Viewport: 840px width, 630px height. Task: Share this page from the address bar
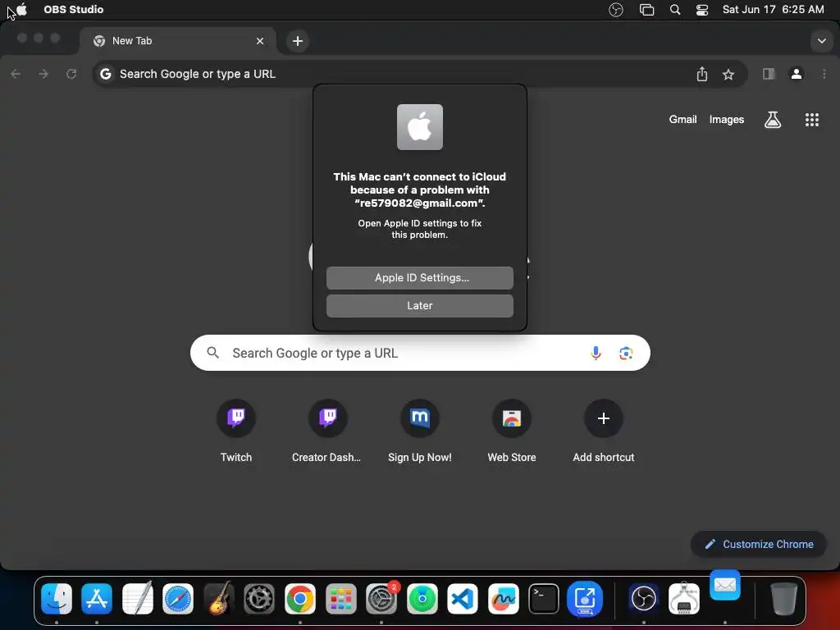click(x=702, y=74)
